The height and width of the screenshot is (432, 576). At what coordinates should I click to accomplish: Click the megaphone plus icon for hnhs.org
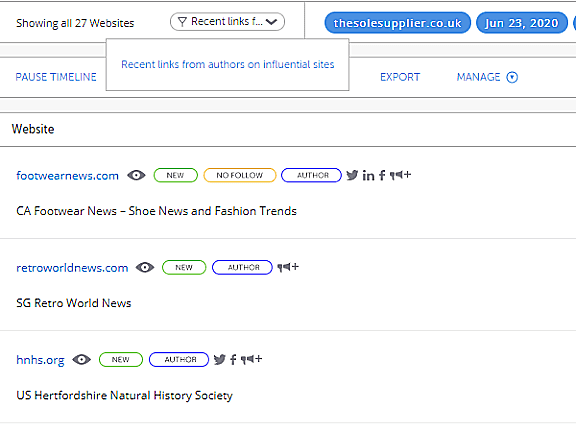[251, 359]
